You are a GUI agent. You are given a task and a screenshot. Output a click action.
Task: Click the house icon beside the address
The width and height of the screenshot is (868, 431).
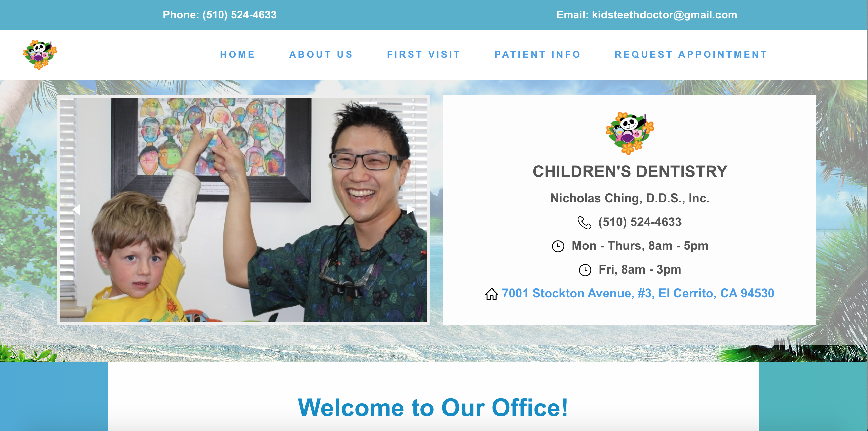pos(491,294)
